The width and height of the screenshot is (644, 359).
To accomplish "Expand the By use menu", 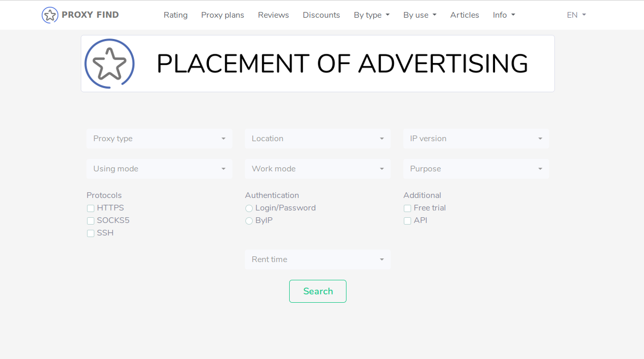I will click(x=419, y=15).
